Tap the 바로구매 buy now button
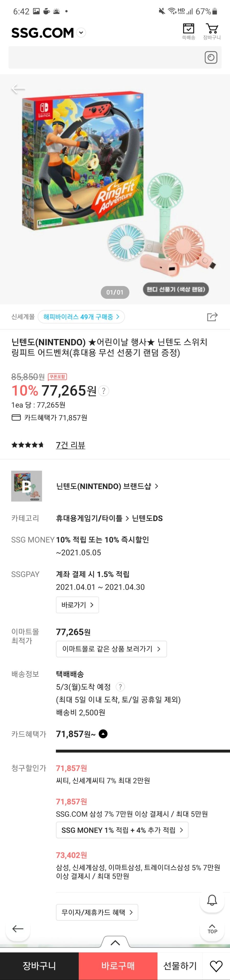Viewport: 230px width, 980px height. [118, 966]
